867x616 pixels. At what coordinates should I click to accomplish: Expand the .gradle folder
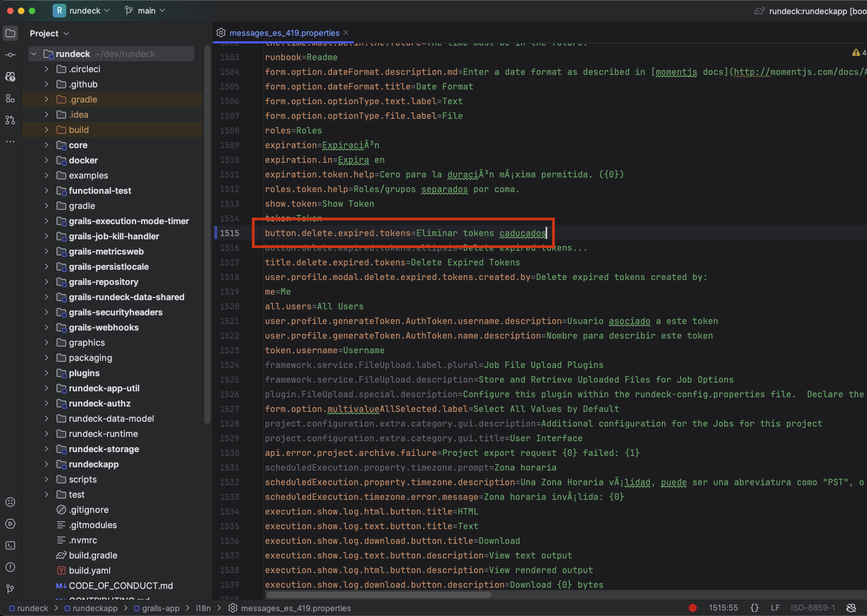pyautogui.click(x=47, y=99)
